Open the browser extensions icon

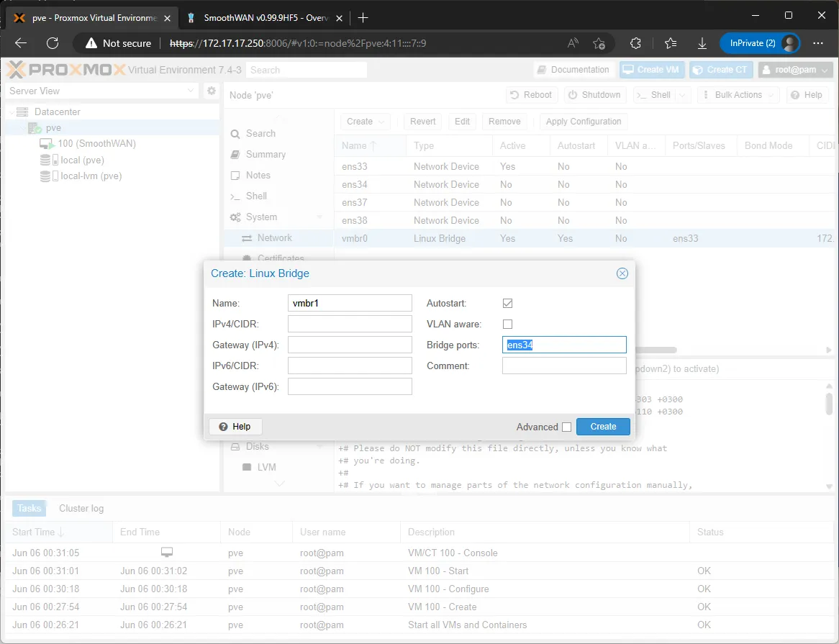pos(635,43)
